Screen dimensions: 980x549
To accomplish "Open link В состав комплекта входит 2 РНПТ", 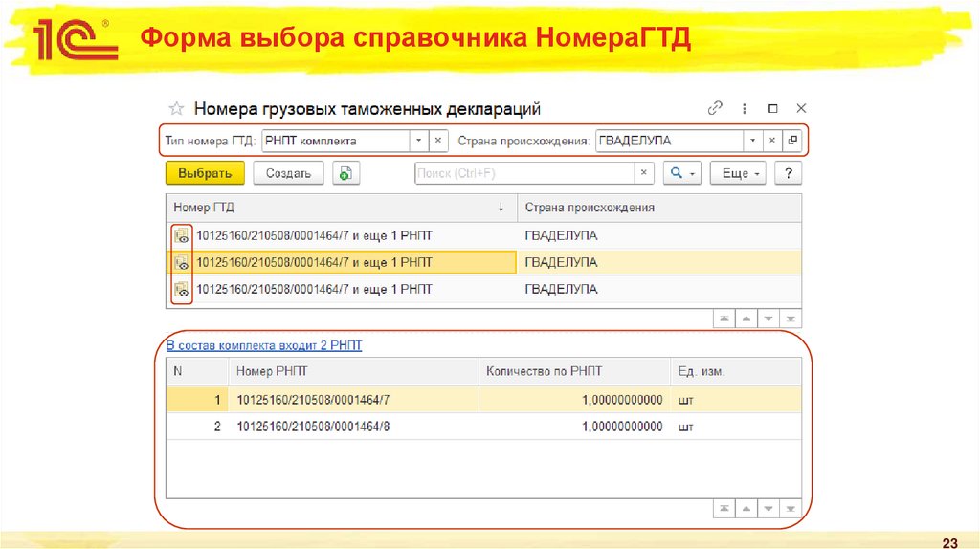I will pos(264,345).
